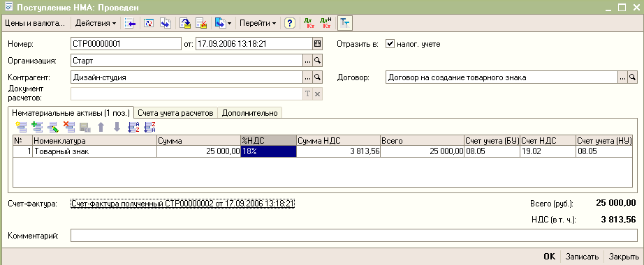Click the 25 000,00 cell under Сумма
This screenshot has width=644, height=265.
199,151
